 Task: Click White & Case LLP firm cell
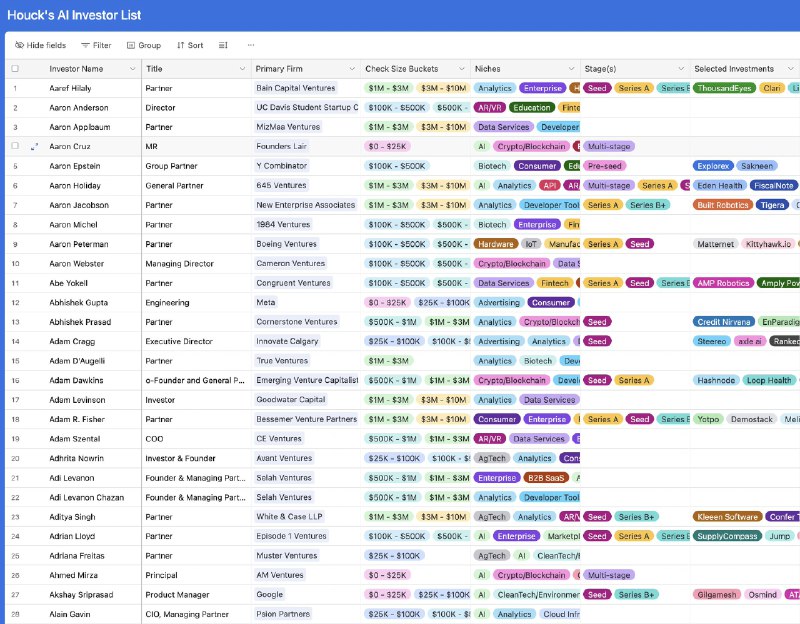(289, 516)
